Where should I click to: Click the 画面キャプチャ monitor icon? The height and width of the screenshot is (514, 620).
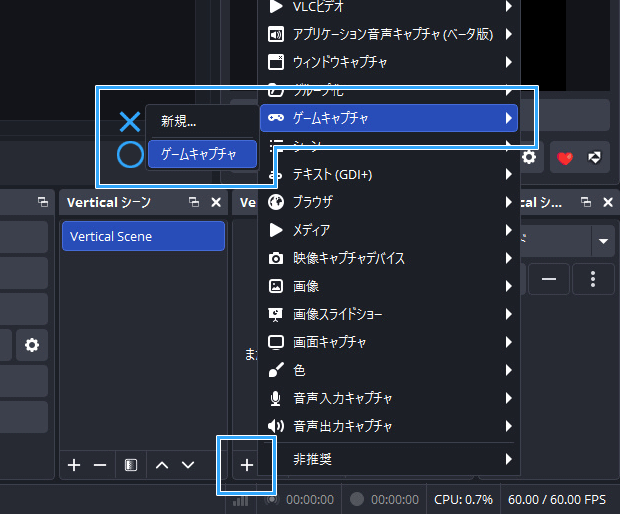point(276,342)
